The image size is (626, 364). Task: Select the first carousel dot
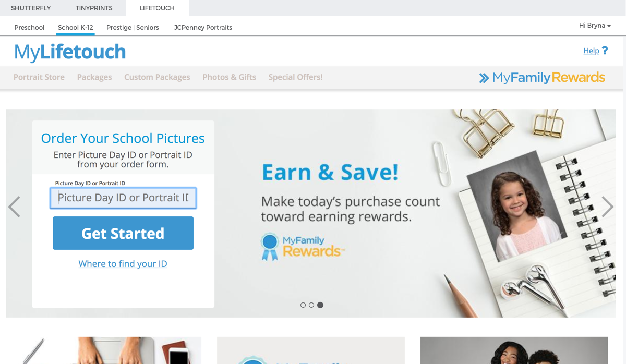[x=303, y=305]
